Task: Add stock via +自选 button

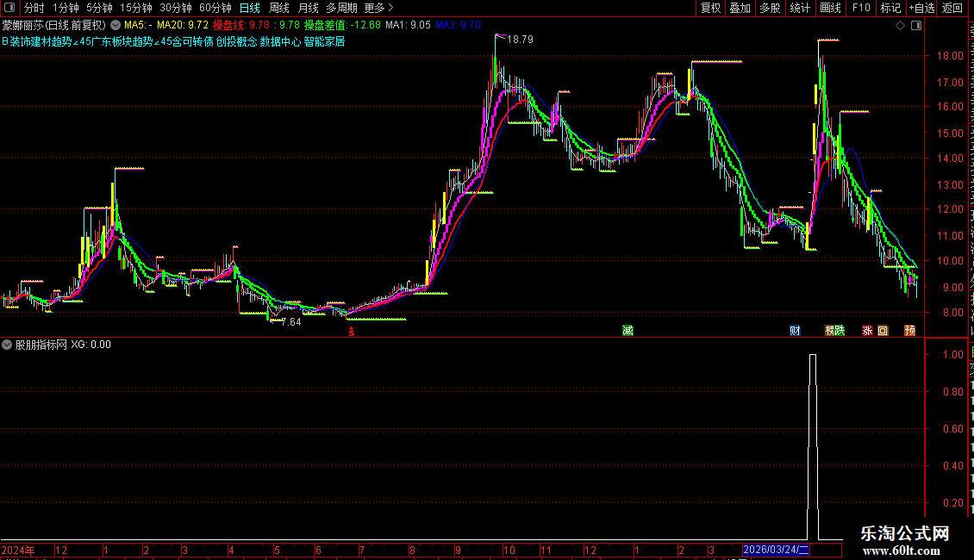Action: (x=921, y=8)
